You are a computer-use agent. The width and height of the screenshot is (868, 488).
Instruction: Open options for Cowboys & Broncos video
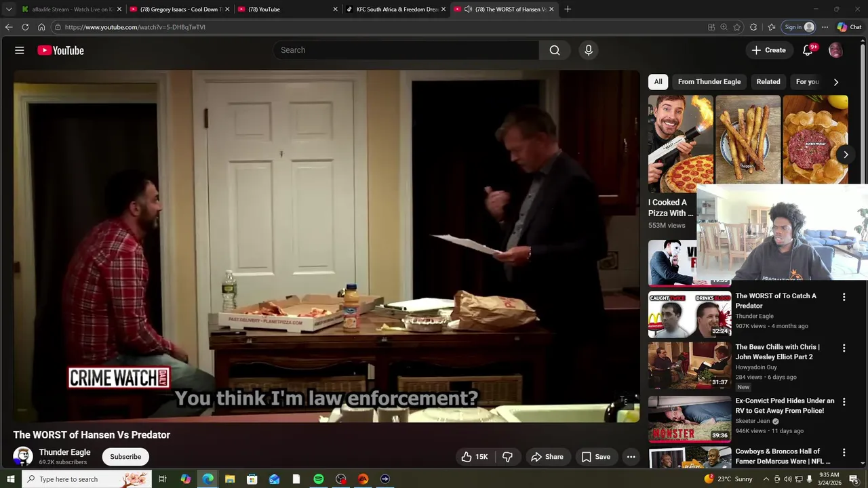coord(844,452)
